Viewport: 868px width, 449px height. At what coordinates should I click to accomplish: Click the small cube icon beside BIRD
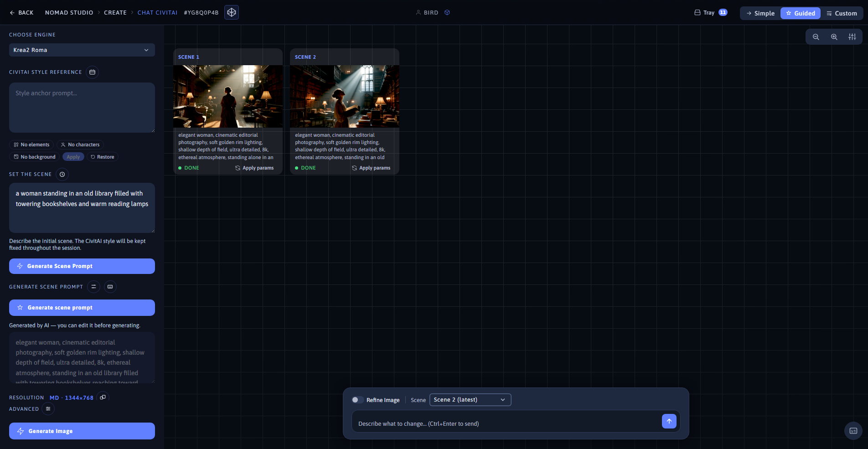[447, 13]
